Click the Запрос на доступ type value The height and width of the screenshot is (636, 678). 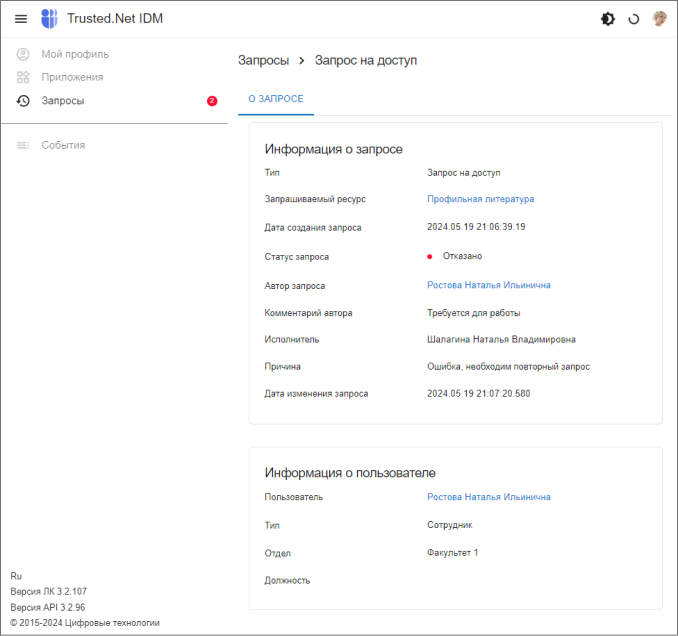464,173
